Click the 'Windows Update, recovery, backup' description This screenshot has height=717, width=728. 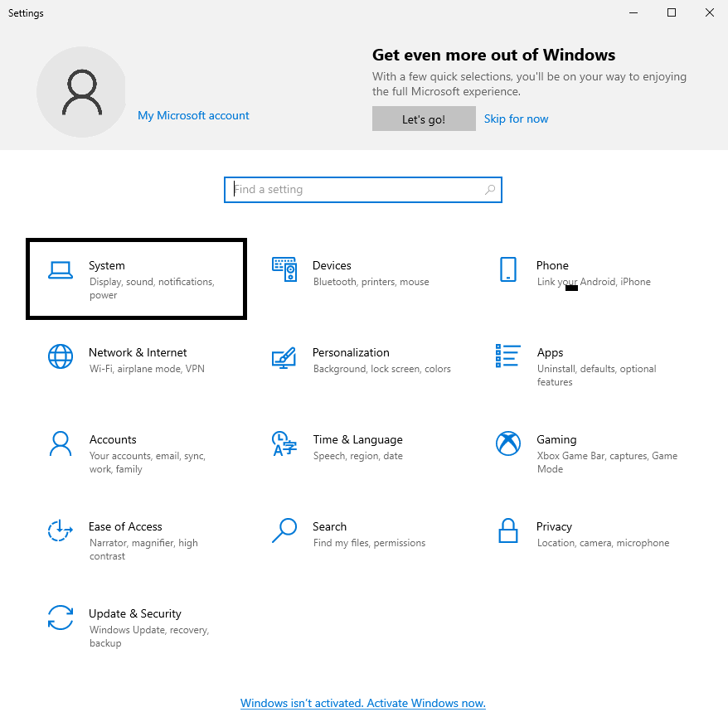click(x=149, y=637)
